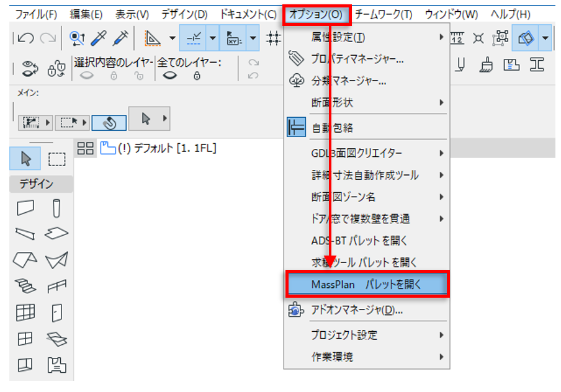Toggle eye under 選択内容のレイヤー
The image size is (561, 392).
click(87, 76)
